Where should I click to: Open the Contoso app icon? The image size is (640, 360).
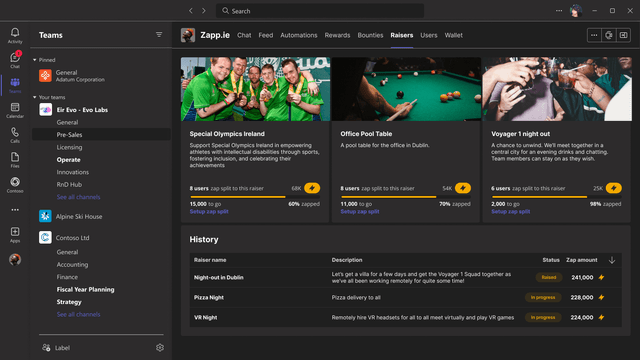click(x=15, y=184)
